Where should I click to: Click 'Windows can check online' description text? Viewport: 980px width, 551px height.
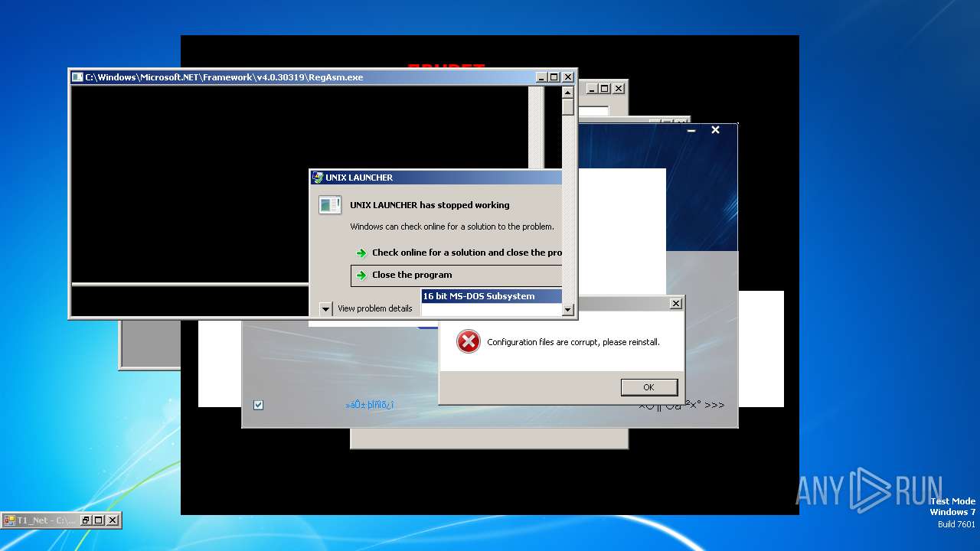[452, 227]
